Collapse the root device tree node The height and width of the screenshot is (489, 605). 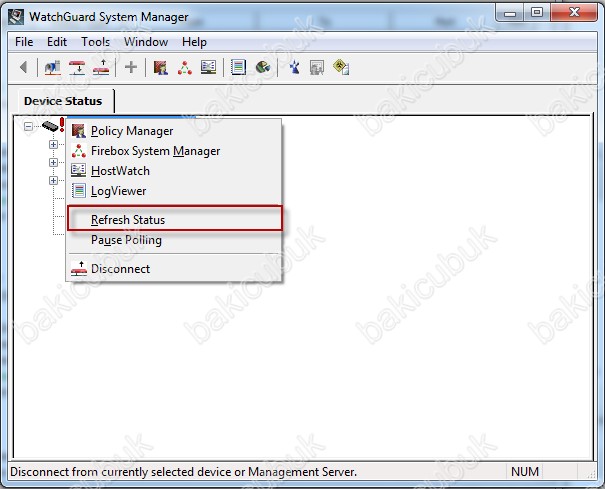(27, 126)
